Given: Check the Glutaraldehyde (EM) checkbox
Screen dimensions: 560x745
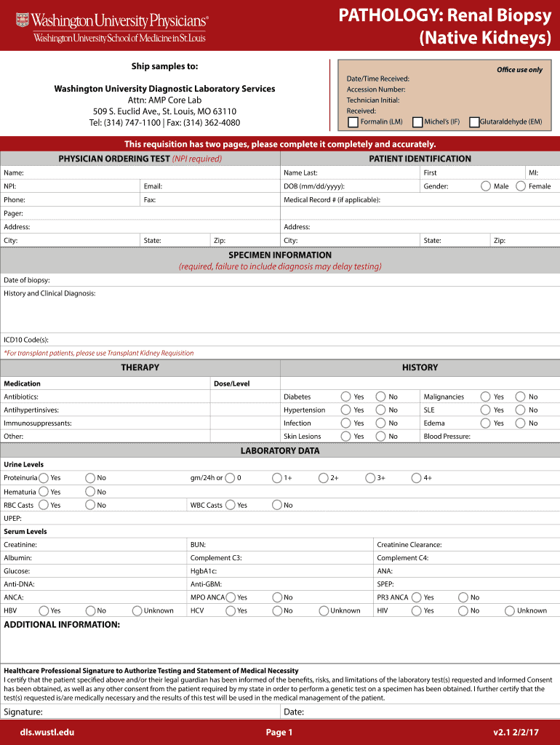Looking at the screenshot, I should (x=474, y=121).
